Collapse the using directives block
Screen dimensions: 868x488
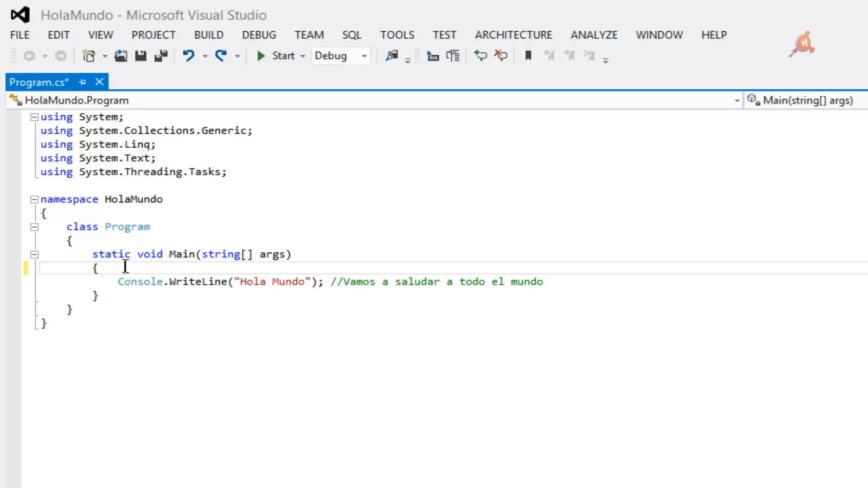click(34, 117)
